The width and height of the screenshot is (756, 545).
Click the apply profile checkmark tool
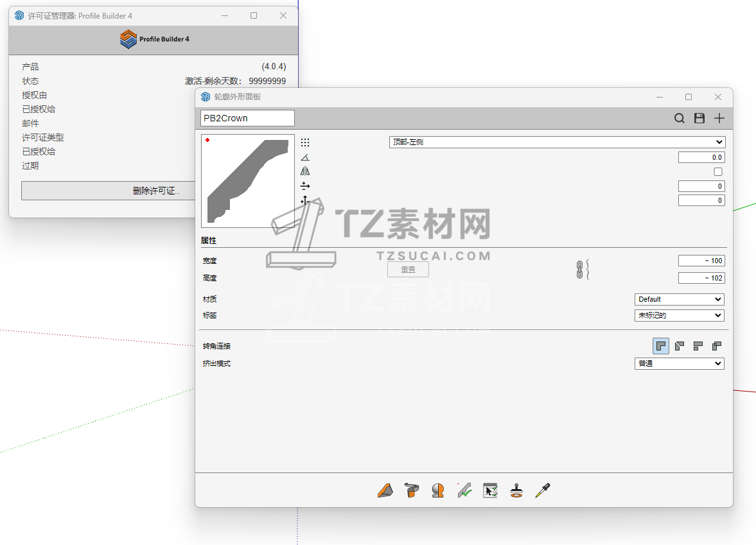tap(464, 490)
